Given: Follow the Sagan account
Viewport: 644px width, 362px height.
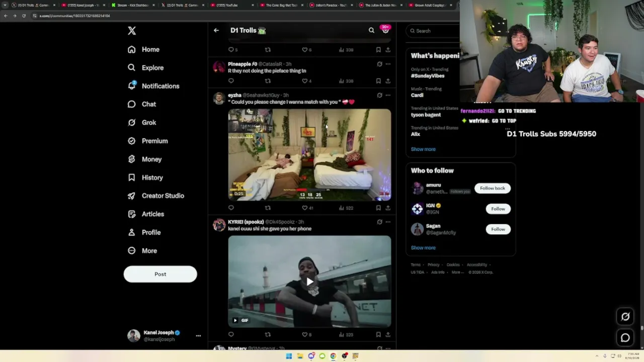Looking at the screenshot, I should 498,229.
